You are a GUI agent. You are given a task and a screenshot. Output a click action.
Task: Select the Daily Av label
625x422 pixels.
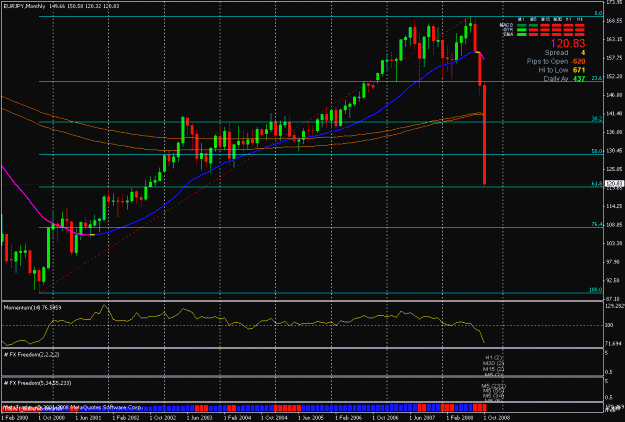point(556,79)
